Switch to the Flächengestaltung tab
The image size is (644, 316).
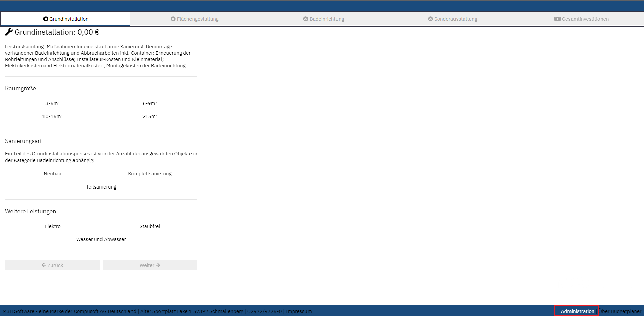[x=195, y=19]
